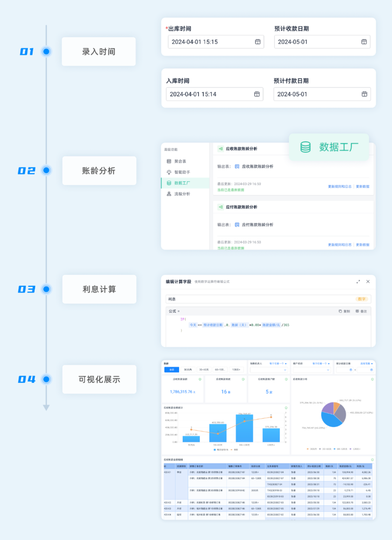Click the 聚合表 table icon

169,161
